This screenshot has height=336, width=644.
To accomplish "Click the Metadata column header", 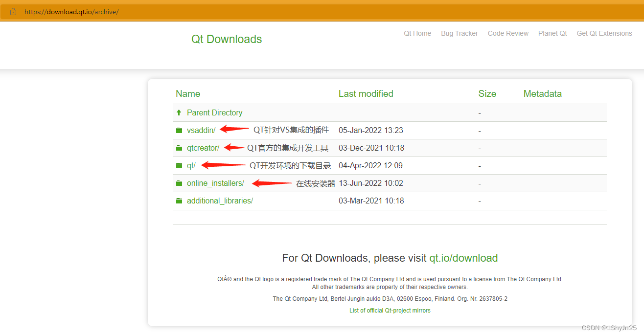I will [x=543, y=93].
